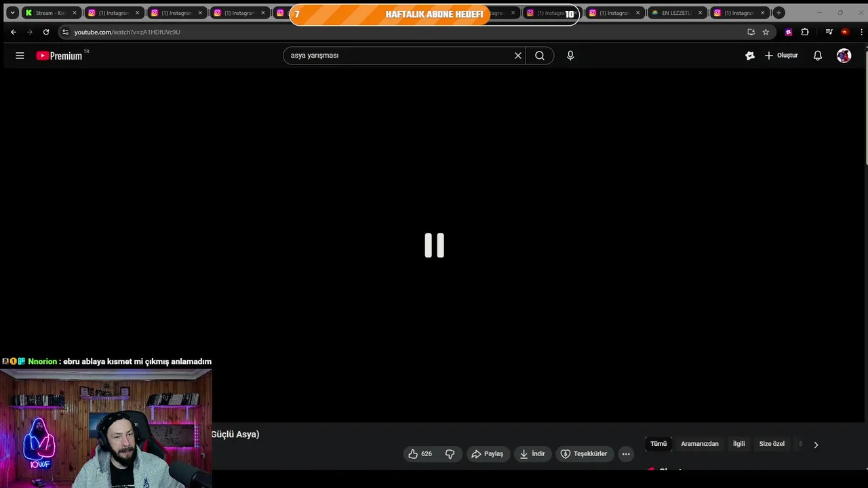
Task: Show more filter chips with the arrow
Action: [816, 445]
